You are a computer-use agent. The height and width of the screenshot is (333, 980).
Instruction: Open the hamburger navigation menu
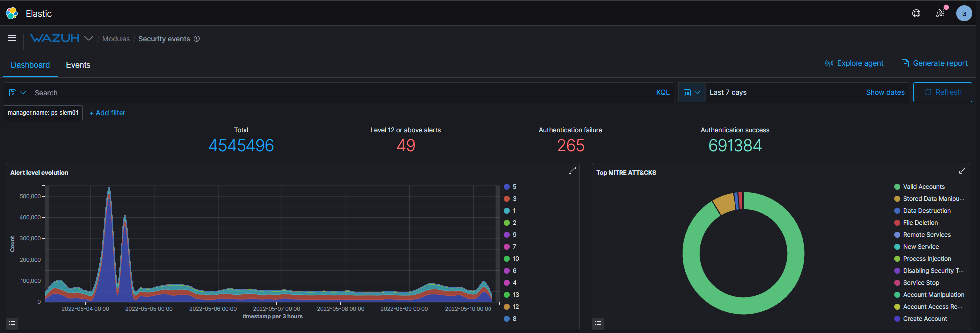[x=12, y=38]
